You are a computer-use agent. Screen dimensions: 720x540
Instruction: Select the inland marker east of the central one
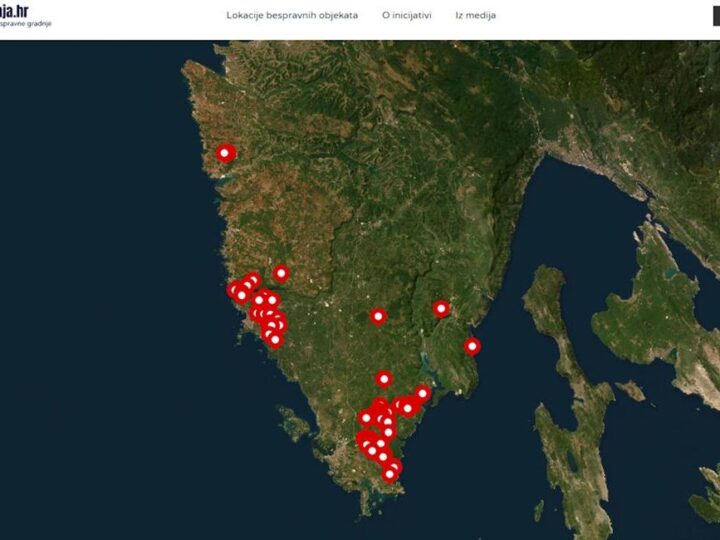(x=441, y=309)
